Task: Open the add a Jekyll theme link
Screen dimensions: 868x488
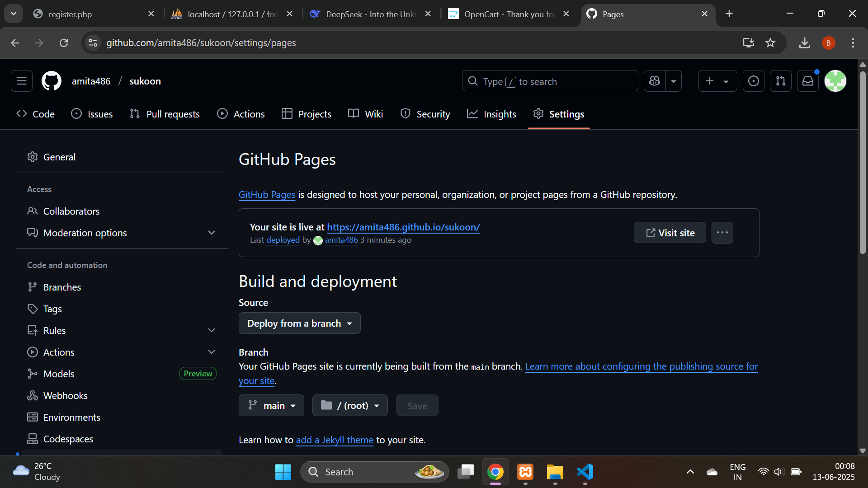Action: [335, 440]
